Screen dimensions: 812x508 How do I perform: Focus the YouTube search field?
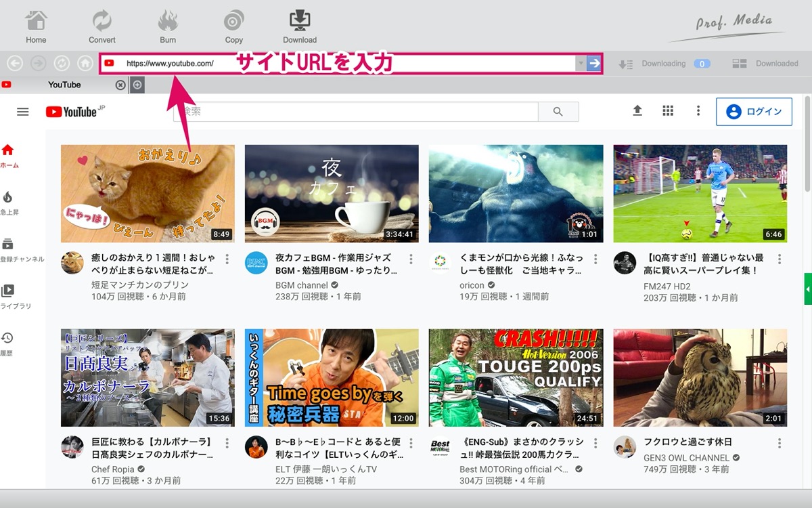coord(356,112)
